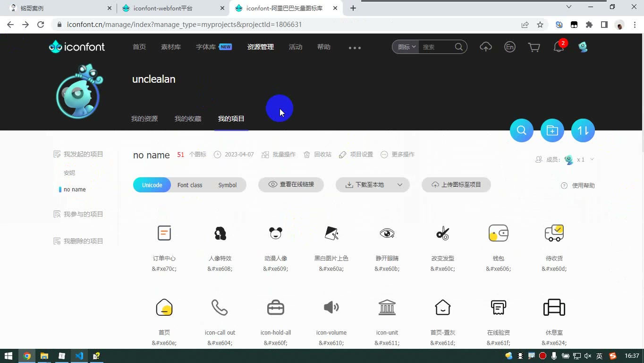
Task: Select the 安妮 project in sidebar
Action: point(69,173)
